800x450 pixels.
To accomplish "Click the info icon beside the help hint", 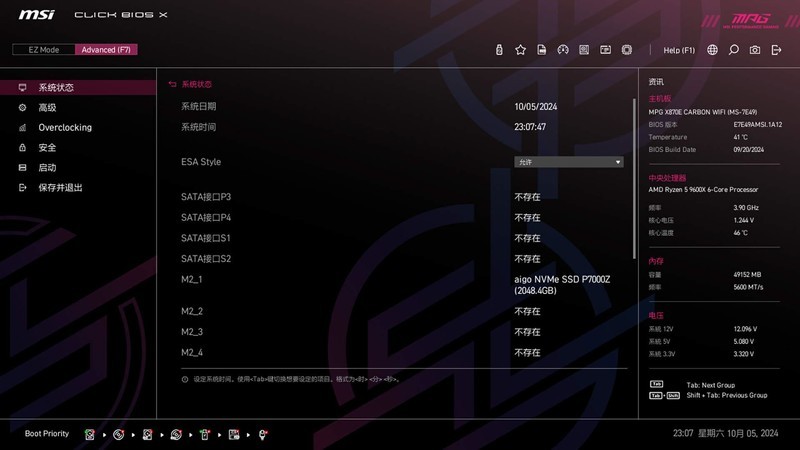I will [x=185, y=379].
